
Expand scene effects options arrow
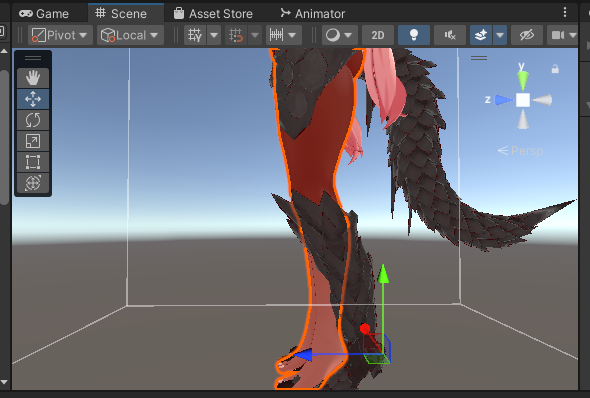click(500, 35)
